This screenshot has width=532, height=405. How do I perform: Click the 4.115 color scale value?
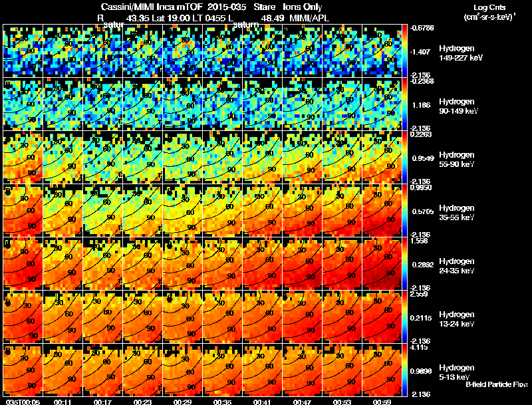pos(419,347)
